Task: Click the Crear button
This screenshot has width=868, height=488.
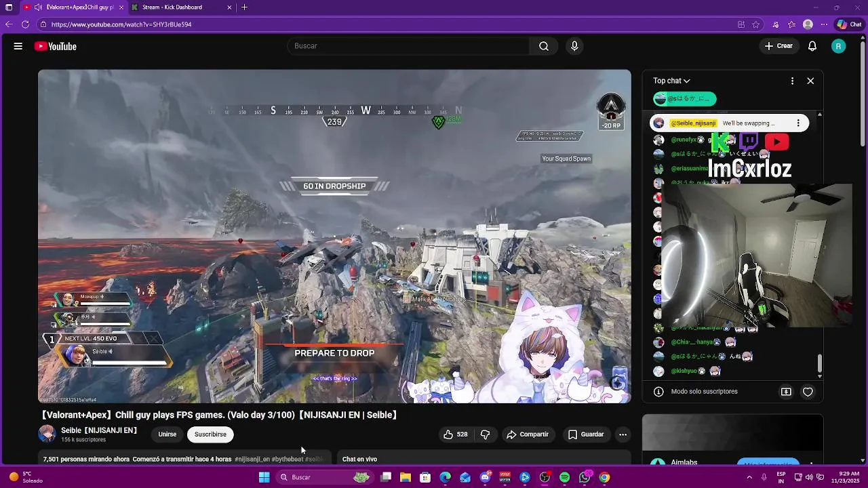Action: tap(778, 46)
